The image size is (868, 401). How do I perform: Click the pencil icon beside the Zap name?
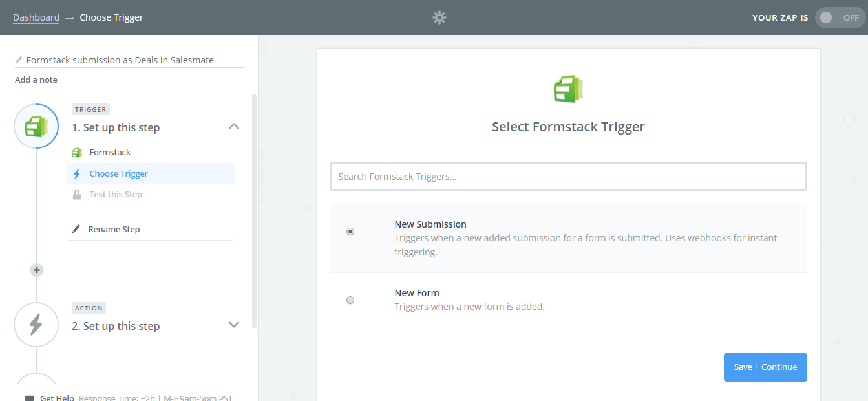click(x=19, y=60)
